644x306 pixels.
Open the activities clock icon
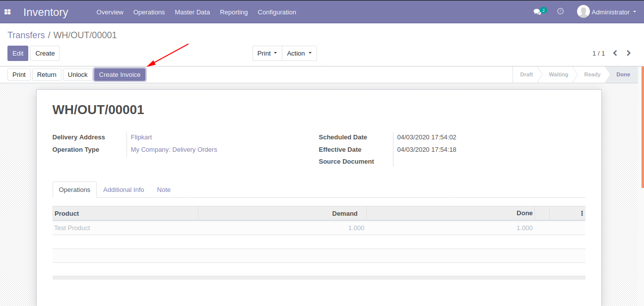coord(561,11)
